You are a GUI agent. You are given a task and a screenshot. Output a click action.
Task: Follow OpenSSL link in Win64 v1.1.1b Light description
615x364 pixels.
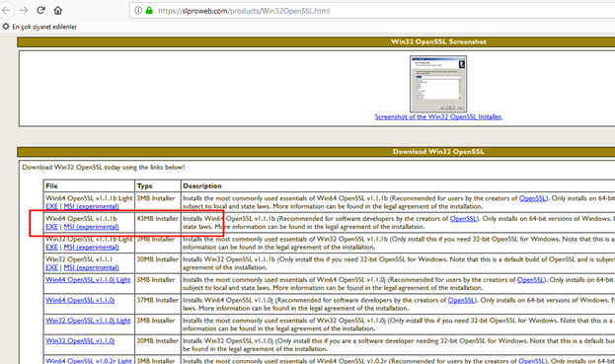tap(532, 198)
